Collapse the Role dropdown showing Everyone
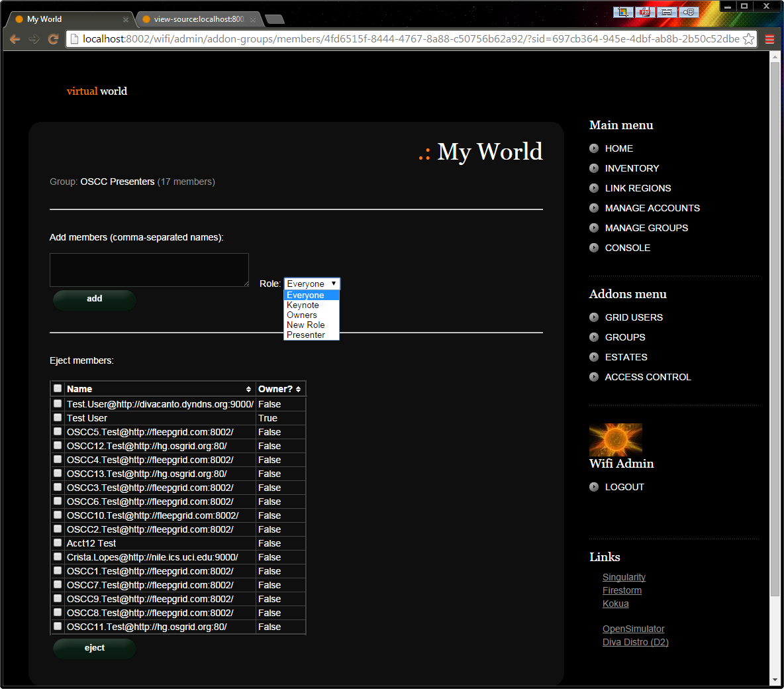Screen dimensions: 784x689 click(x=312, y=284)
